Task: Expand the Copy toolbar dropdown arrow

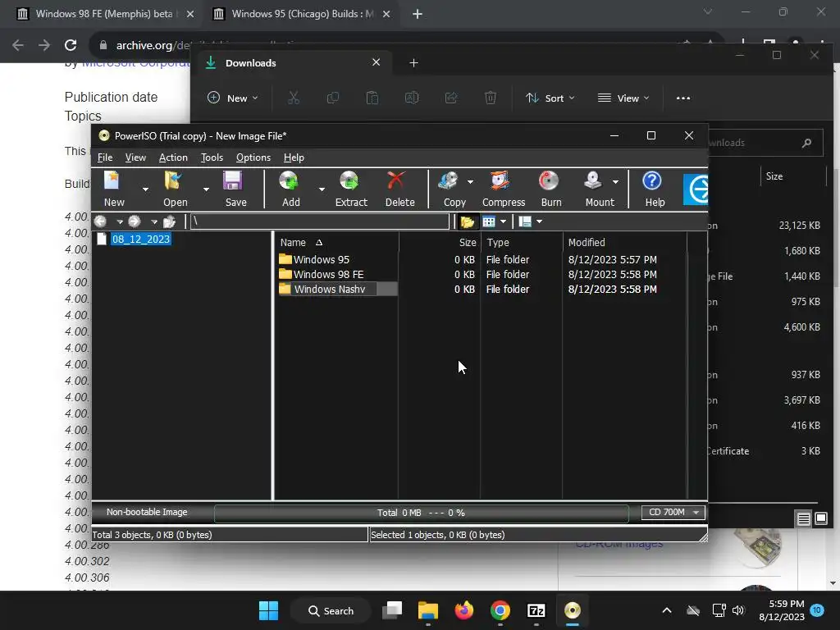Action: click(x=470, y=182)
